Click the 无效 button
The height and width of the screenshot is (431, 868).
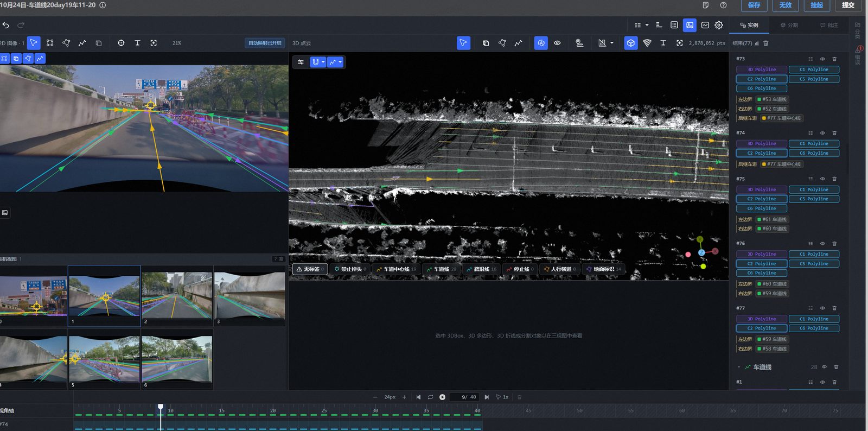786,5
